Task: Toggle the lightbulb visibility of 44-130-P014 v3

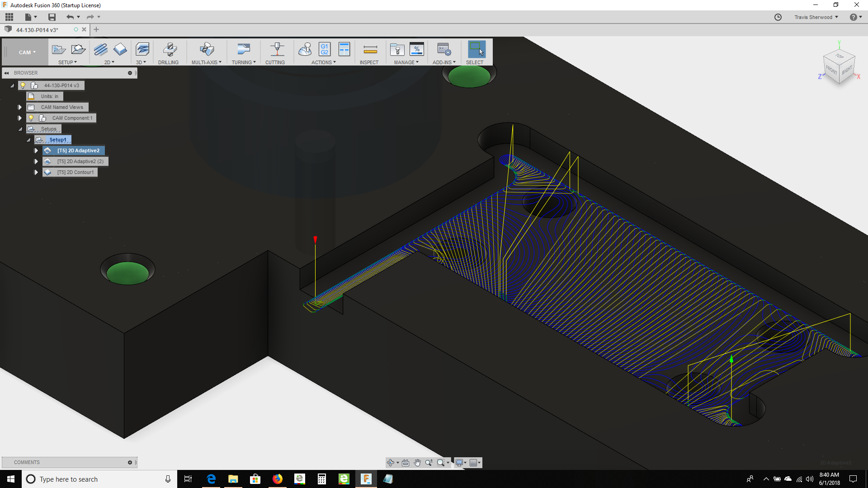Action: coord(23,85)
